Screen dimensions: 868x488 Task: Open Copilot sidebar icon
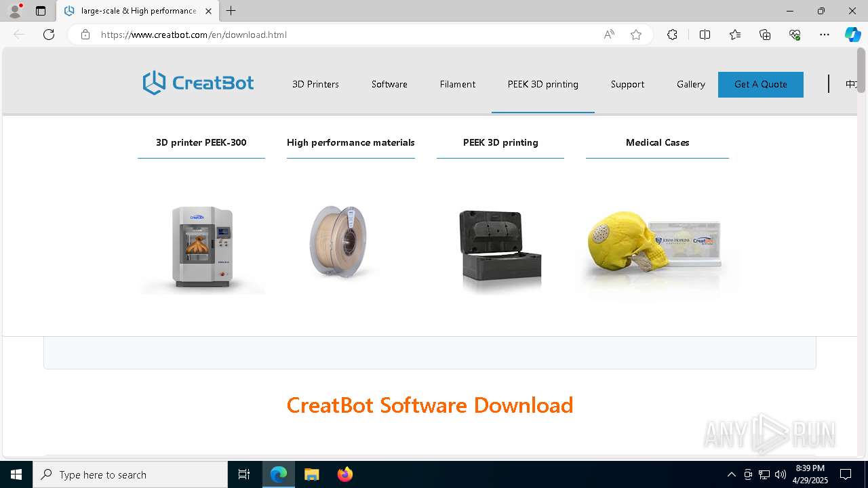pyautogui.click(x=852, y=35)
